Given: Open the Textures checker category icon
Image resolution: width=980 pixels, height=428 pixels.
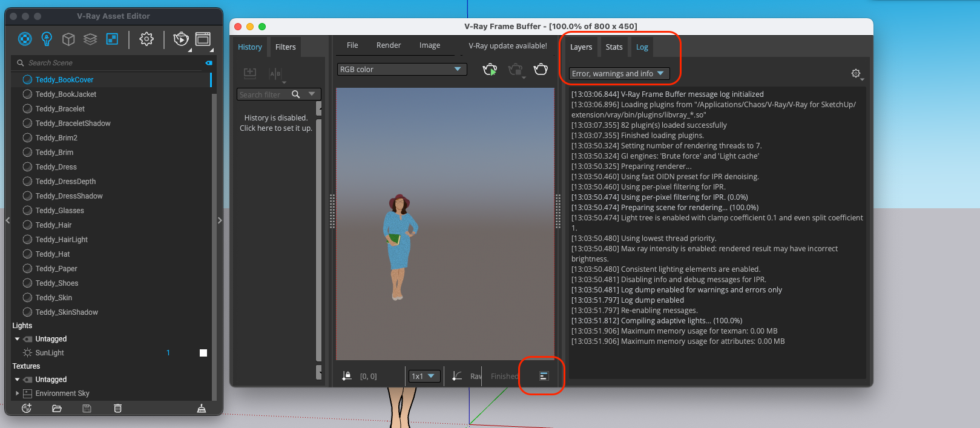Looking at the screenshot, I should click(x=112, y=39).
